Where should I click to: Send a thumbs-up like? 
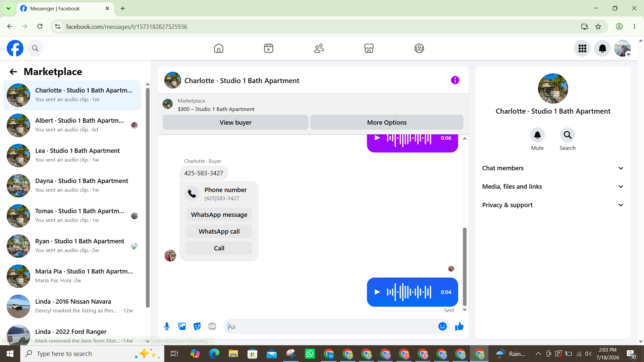459,326
